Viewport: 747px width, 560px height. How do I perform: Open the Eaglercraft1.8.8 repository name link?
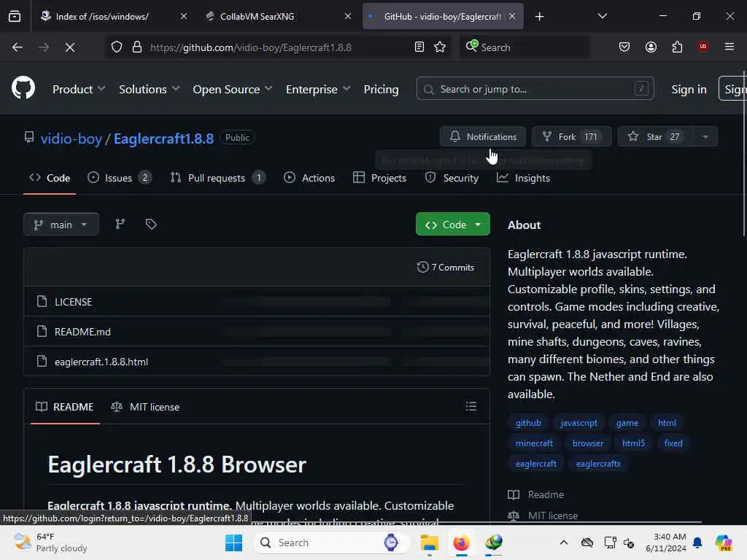click(163, 138)
